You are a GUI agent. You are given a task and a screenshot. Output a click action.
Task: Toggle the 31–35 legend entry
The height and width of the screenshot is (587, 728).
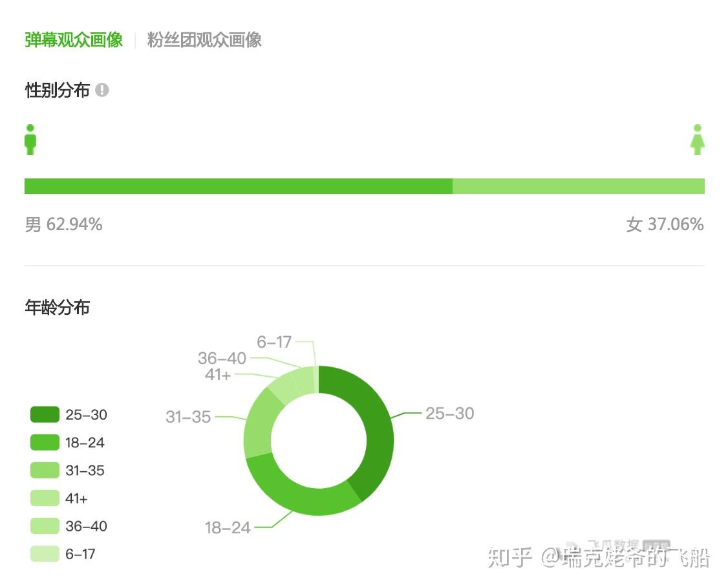coord(68,471)
